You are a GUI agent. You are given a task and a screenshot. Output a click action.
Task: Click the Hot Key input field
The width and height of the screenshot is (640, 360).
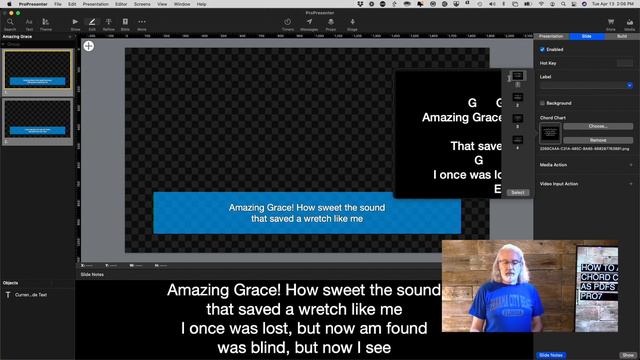click(624, 63)
